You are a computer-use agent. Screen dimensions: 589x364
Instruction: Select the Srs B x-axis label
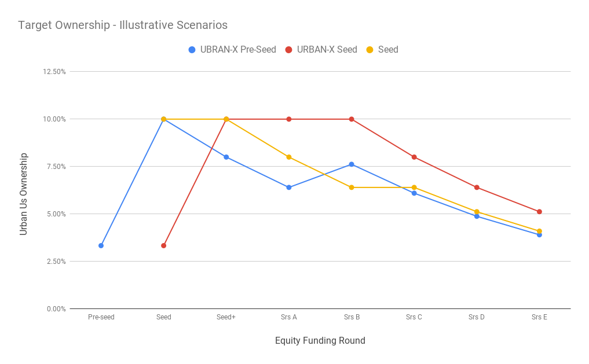tap(352, 317)
